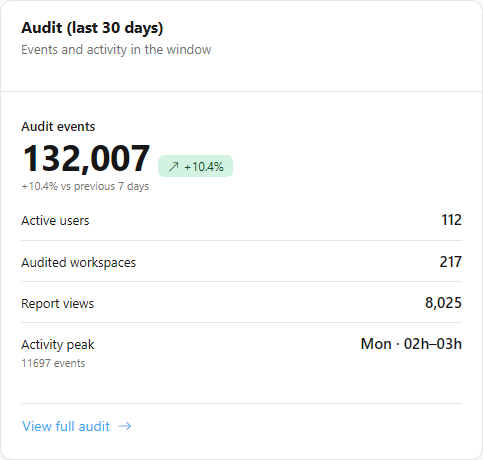The height and width of the screenshot is (460, 483).
Task: Select the Report views value 8,025
Action: [443, 303]
